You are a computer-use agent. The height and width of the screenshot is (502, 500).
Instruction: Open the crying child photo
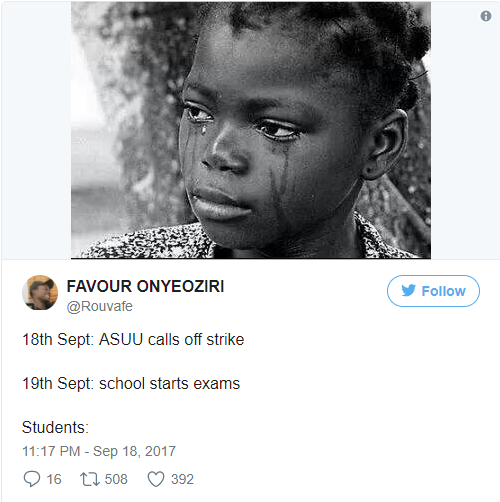tap(251, 130)
